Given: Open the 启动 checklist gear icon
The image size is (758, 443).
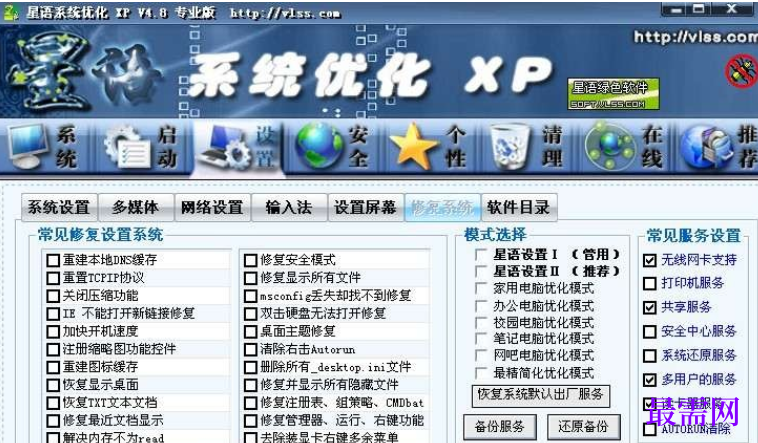Looking at the screenshot, I should tap(128, 147).
